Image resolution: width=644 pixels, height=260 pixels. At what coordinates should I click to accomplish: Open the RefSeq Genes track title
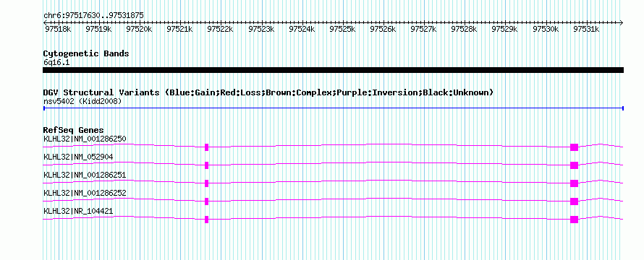click(74, 131)
